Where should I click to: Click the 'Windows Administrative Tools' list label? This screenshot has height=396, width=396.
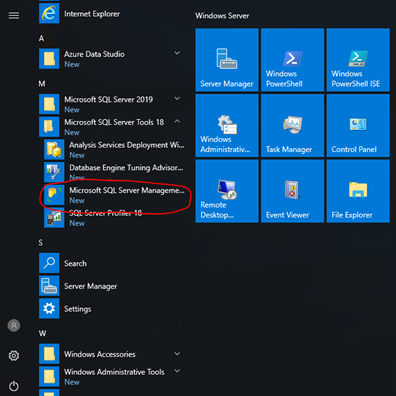pos(114,372)
